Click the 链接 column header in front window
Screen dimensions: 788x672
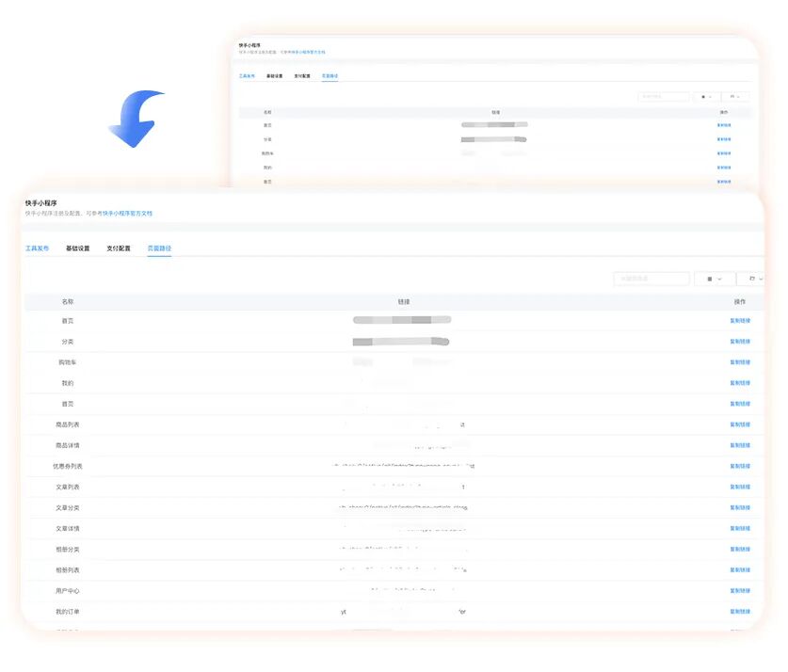(404, 301)
